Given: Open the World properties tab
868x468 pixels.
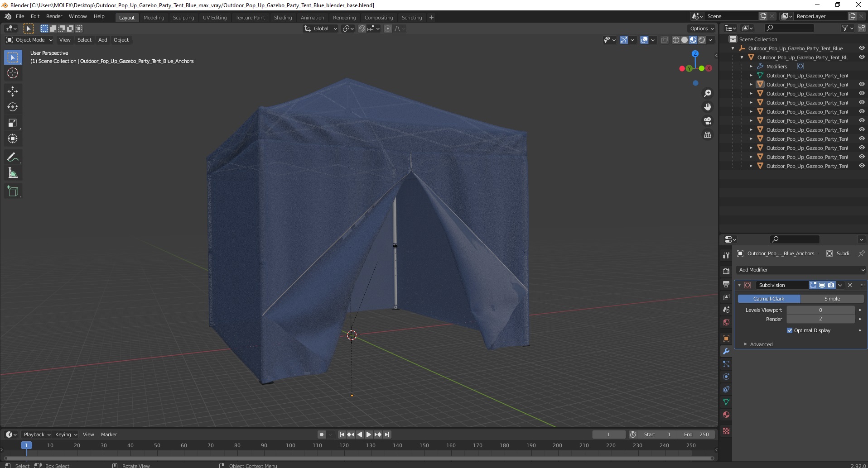Looking at the screenshot, I should click(x=726, y=322).
